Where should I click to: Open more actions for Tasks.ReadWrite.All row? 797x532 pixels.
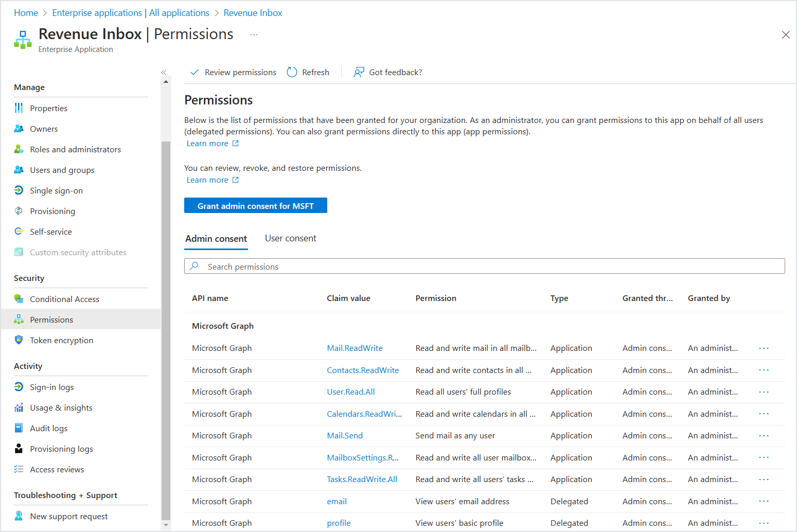pos(764,480)
